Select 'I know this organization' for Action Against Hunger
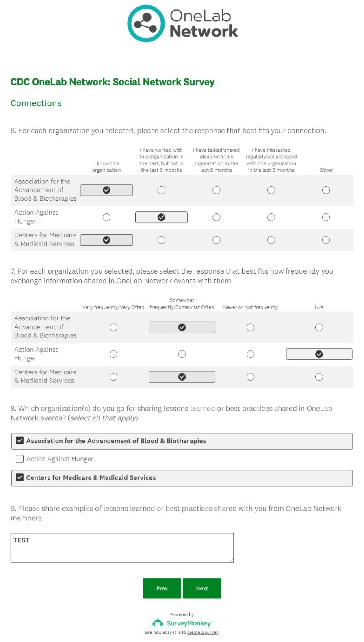This screenshot has width=364, height=642. click(106, 218)
